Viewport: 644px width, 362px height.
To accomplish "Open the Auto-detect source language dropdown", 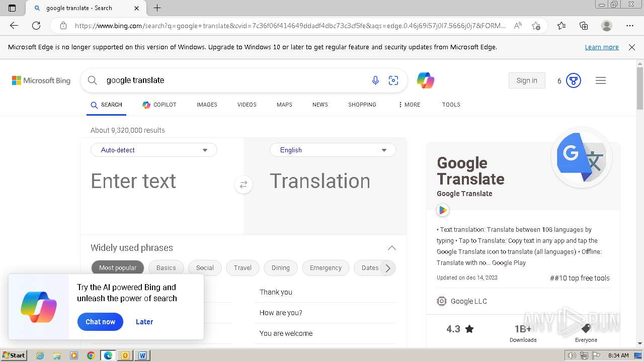I will point(154,150).
